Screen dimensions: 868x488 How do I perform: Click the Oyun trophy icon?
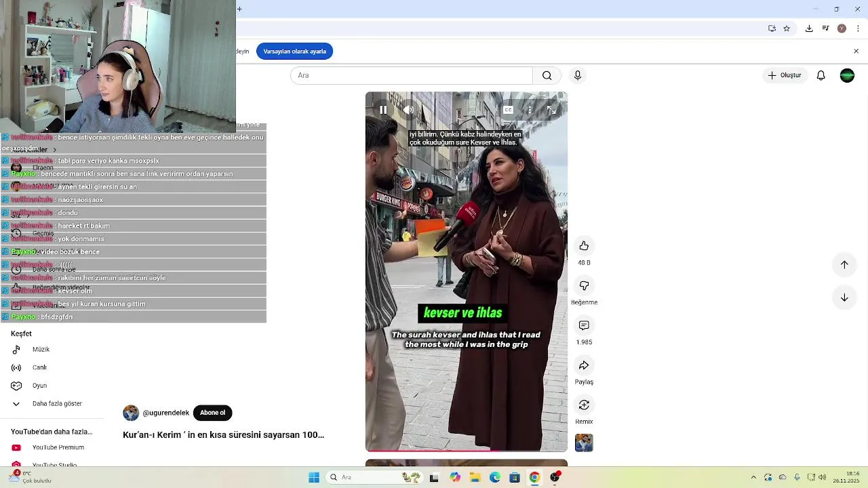tap(16, 386)
